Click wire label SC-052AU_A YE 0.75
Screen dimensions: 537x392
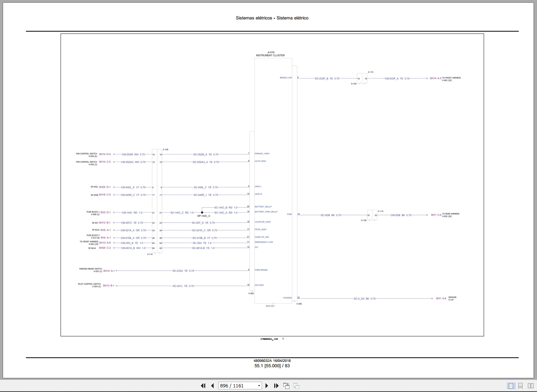click(206, 162)
